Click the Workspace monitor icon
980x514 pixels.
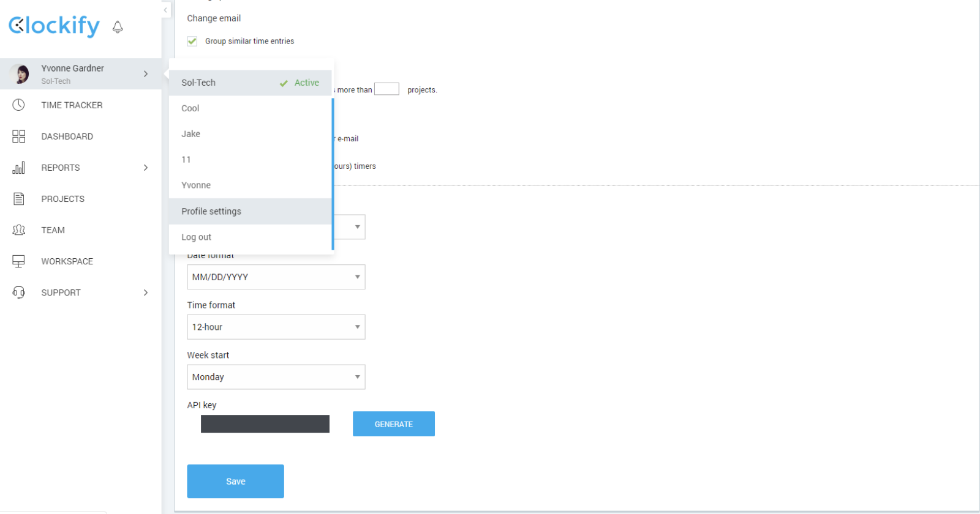tap(19, 261)
